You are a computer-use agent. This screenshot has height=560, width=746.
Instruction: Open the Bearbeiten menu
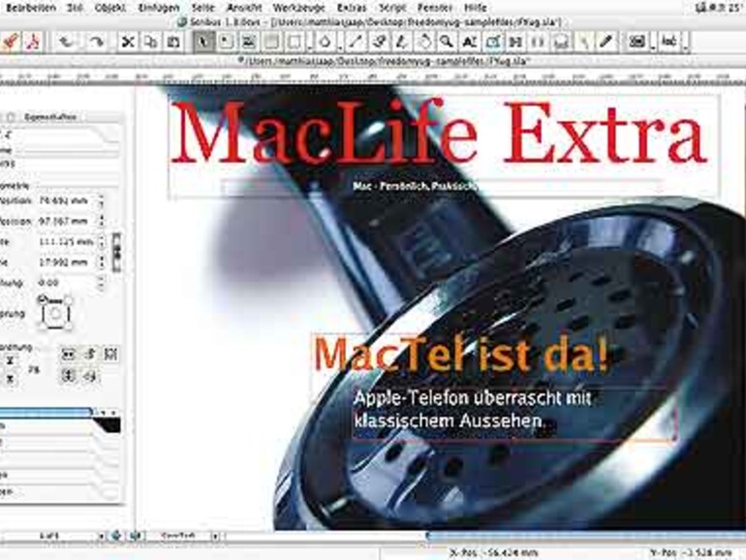tap(30, 8)
